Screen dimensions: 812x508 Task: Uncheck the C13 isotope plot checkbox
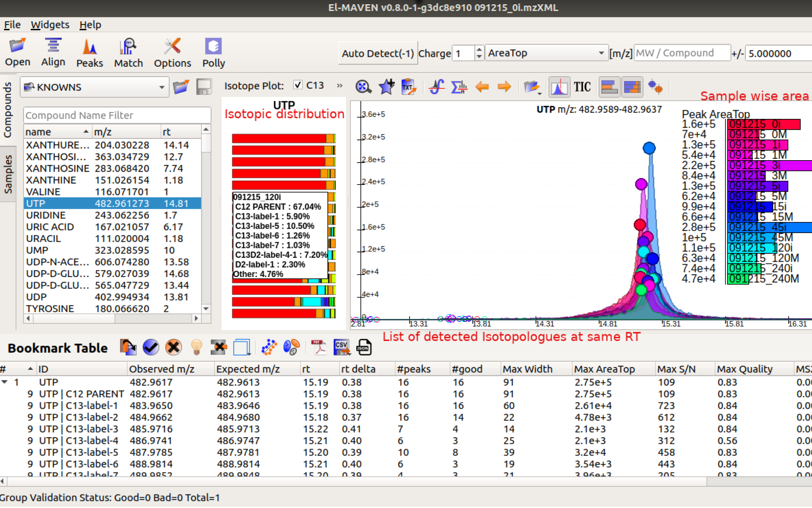pos(298,85)
